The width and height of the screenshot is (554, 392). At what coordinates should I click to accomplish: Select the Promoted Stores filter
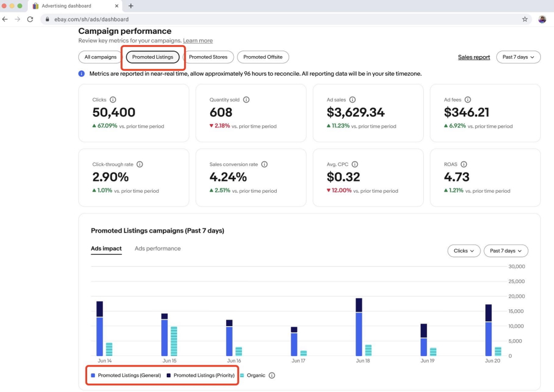(208, 57)
